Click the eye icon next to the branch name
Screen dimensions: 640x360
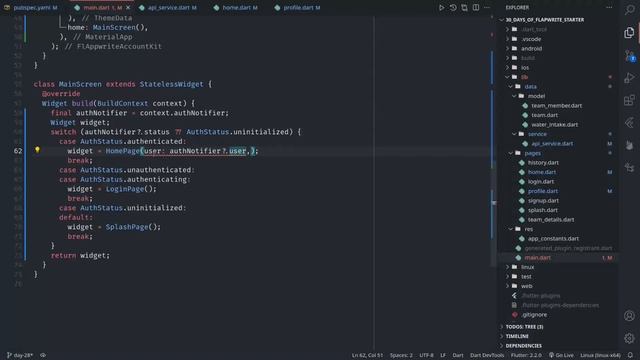point(43,355)
